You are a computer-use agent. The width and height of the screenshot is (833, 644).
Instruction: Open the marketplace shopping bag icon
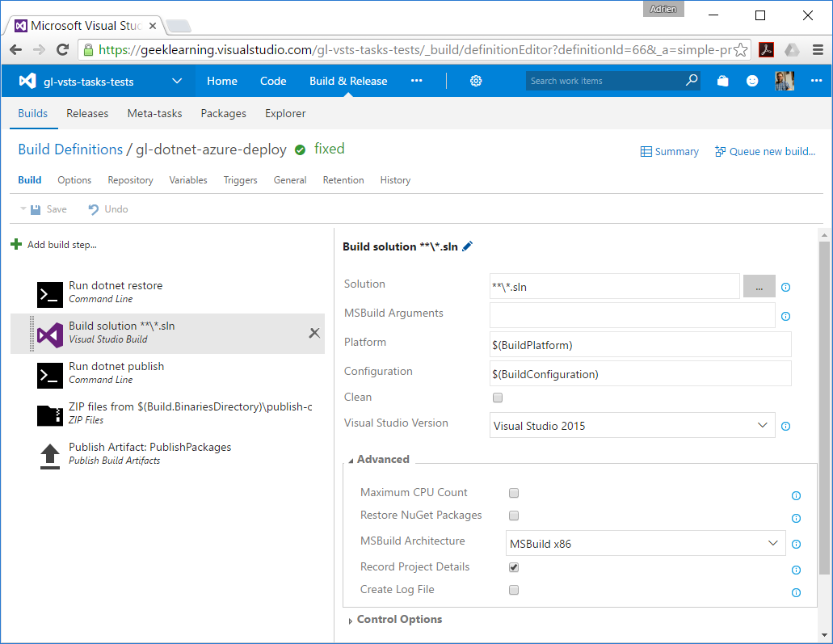coord(722,81)
